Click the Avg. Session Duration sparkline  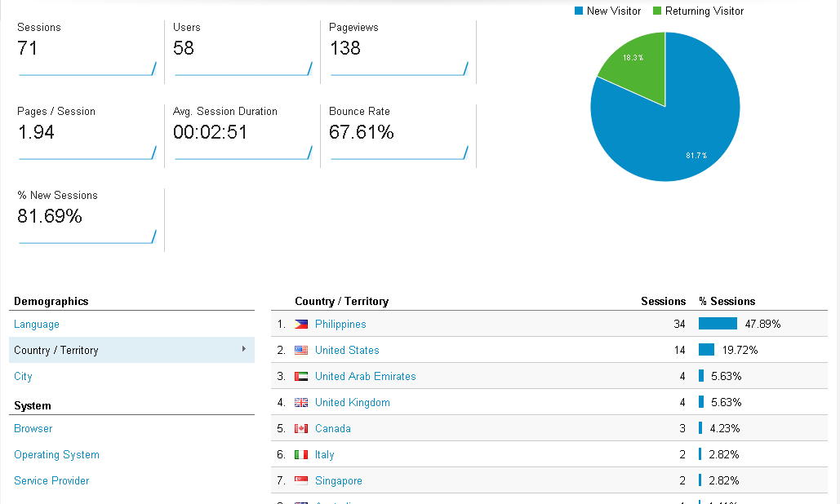coord(243,153)
